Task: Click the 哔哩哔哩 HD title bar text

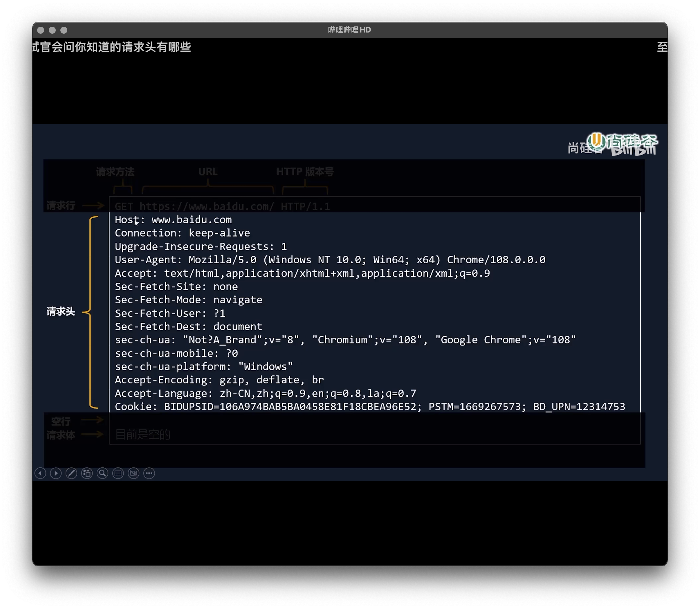Action: click(x=349, y=30)
